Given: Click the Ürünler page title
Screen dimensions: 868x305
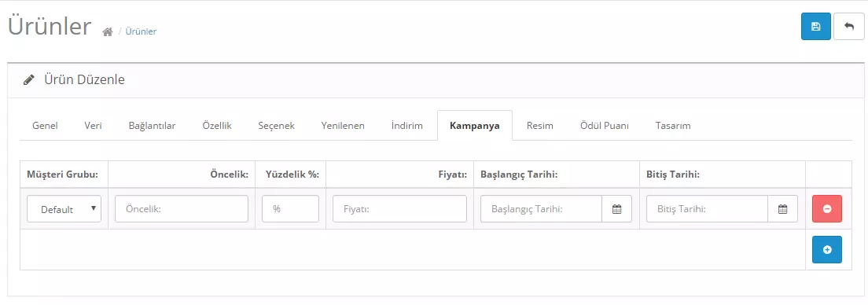Looking at the screenshot, I should [x=50, y=26].
